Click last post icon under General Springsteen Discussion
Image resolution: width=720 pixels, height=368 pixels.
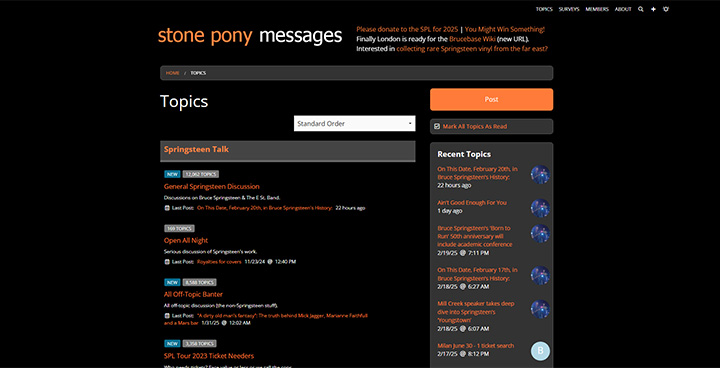pos(167,208)
